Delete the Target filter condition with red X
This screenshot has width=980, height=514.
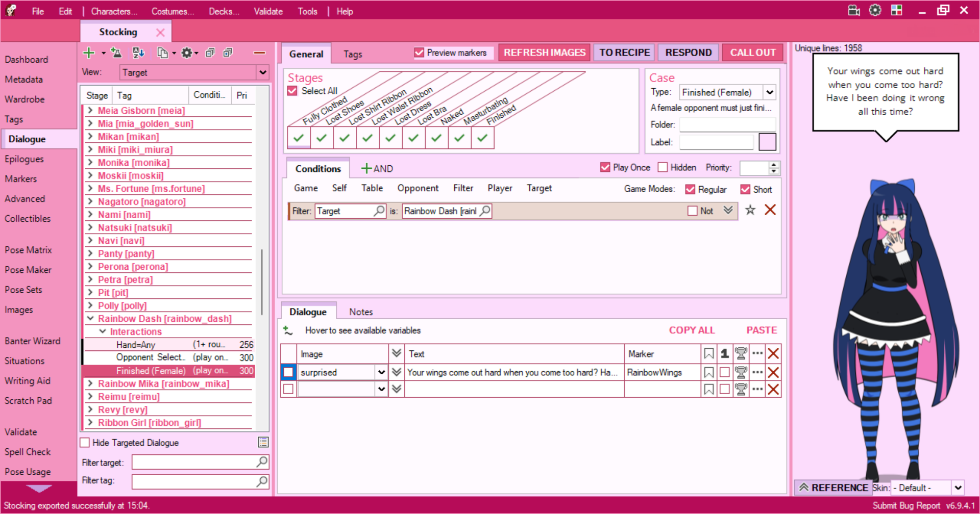(x=770, y=210)
